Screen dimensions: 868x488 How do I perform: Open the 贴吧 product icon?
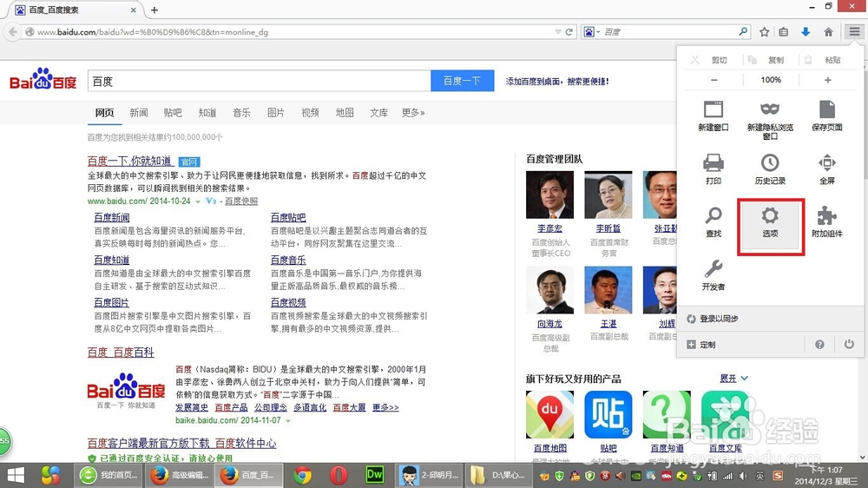pos(608,414)
